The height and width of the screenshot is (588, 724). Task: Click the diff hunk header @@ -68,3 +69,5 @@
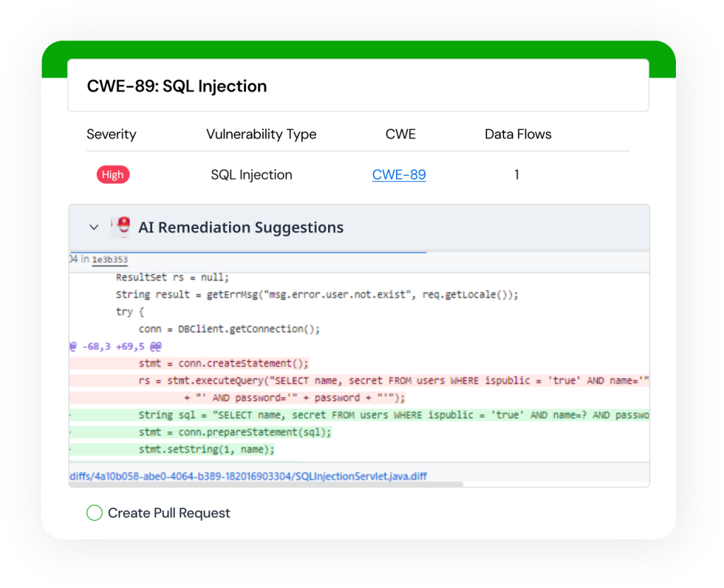tap(116, 346)
